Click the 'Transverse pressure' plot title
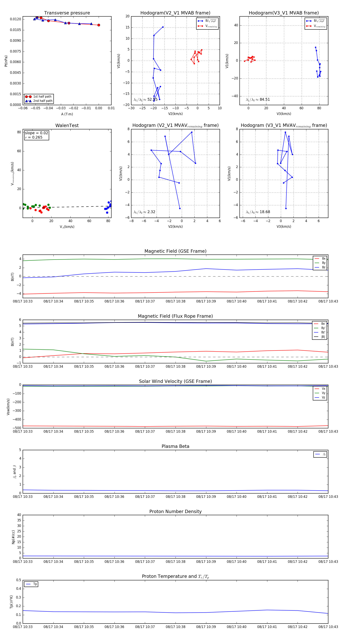This screenshot has height=644, width=351. coord(67,13)
